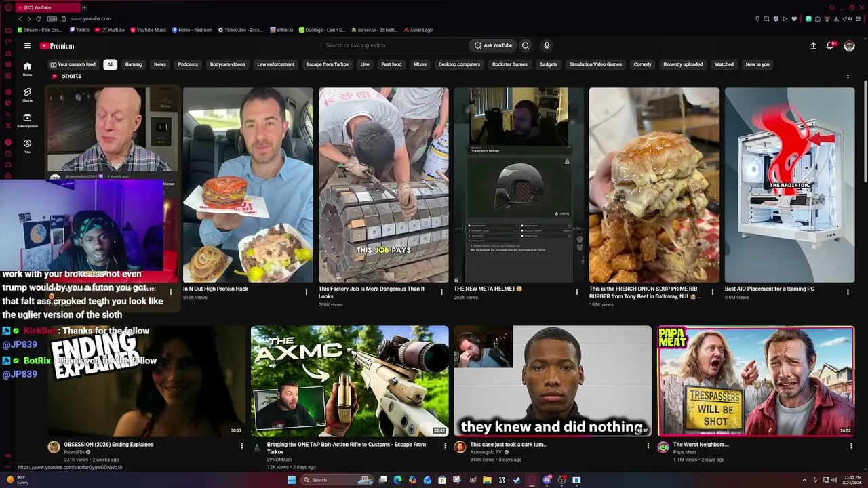Click the browser address bar URL
868x488 pixels.
coord(91,19)
